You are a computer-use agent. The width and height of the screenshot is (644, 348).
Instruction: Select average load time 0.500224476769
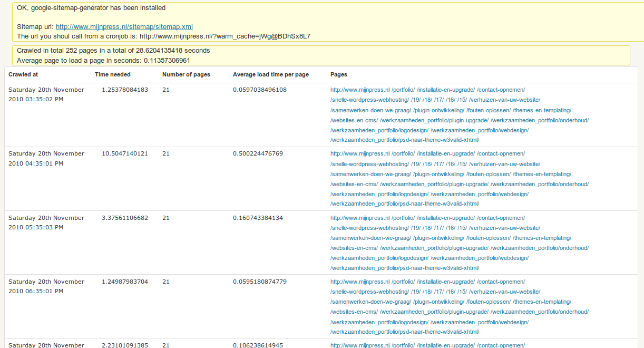pos(258,153)
